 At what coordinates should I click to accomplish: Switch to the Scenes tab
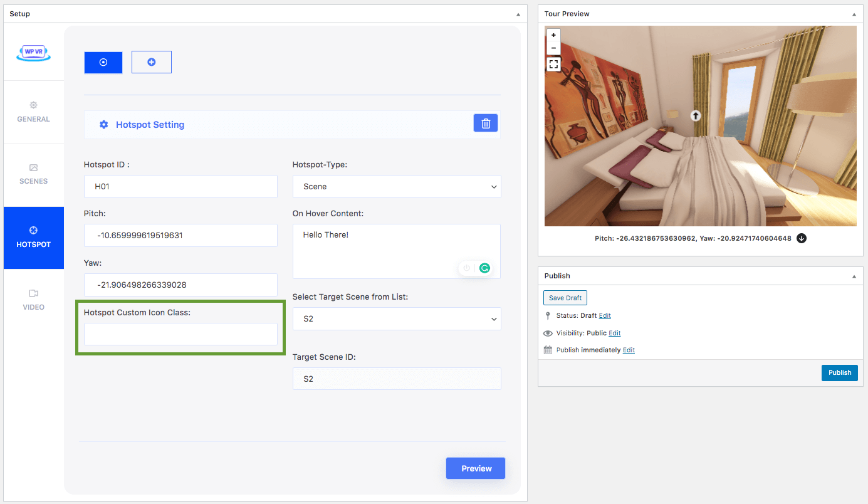33,174
